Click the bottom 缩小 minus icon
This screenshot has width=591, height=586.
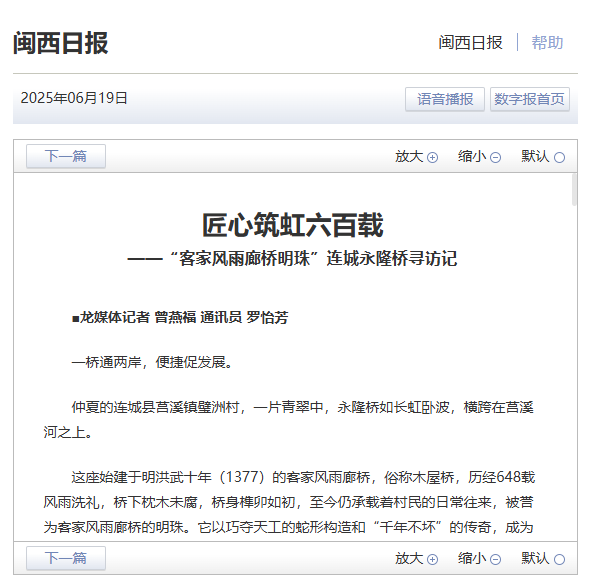(495, 559)
